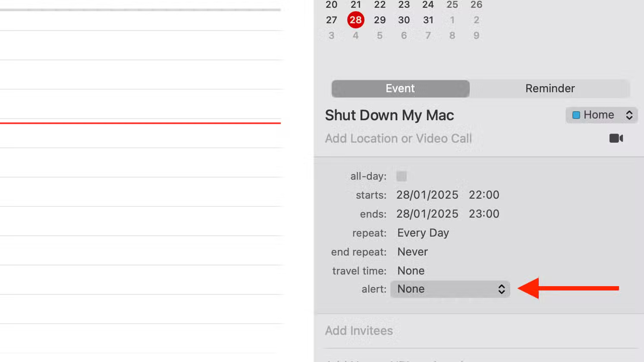
Task: Pick day 29 in the mini calendar
Action: pos(380,20)
